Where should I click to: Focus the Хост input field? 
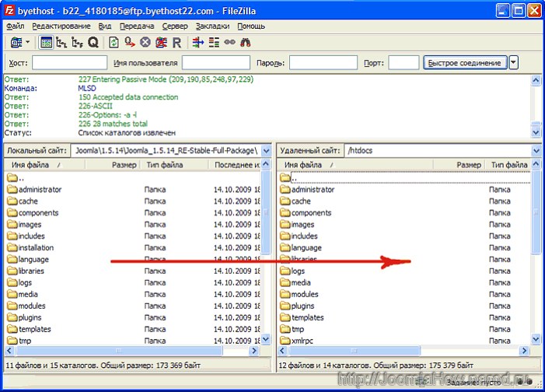pyautogui.click(x=69, y=63)
